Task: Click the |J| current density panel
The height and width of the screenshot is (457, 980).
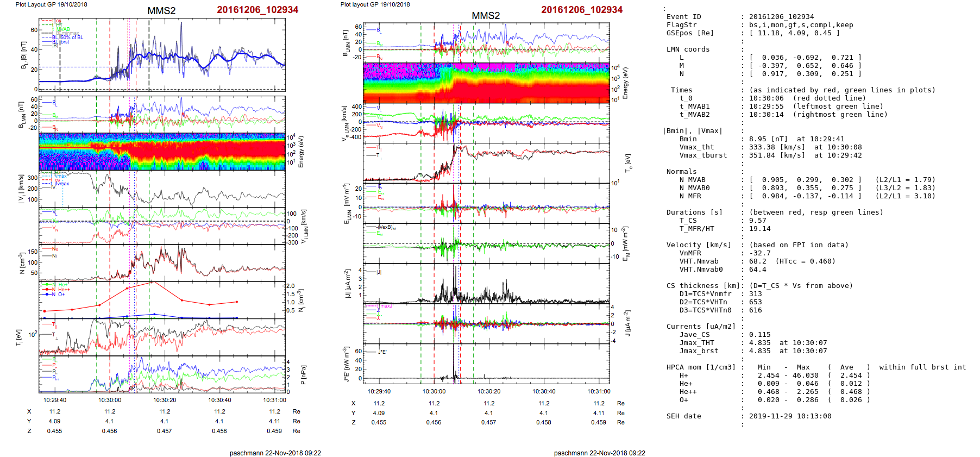Action: click(x=486, y=284)
